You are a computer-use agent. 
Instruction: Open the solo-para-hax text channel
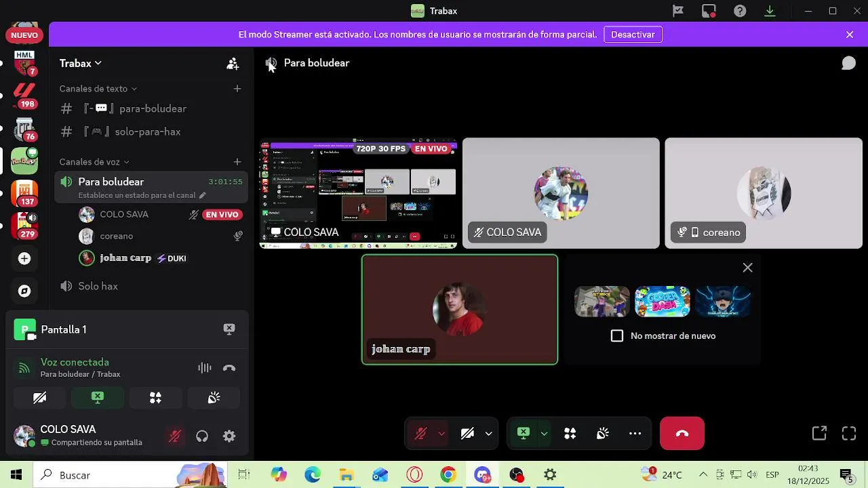pos(151,131)
